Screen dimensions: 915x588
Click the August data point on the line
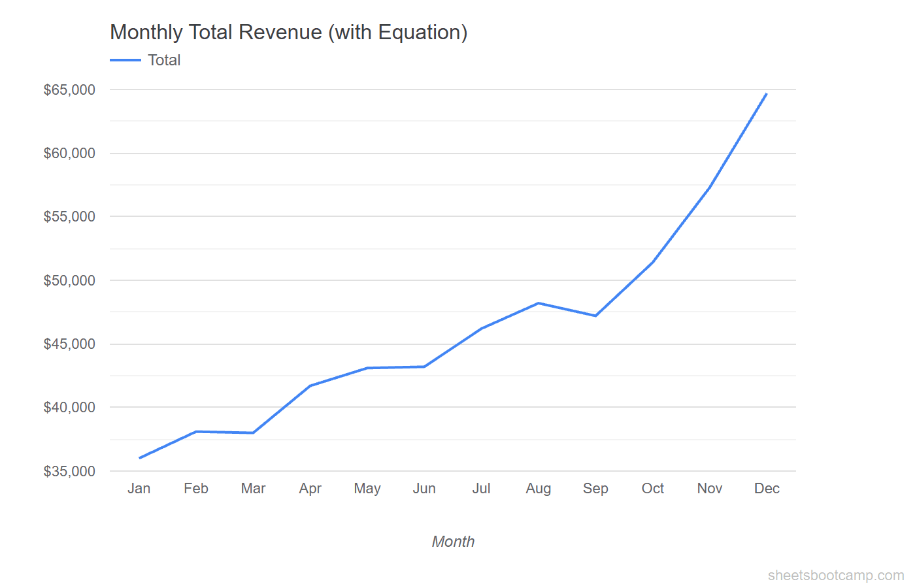click(539, 302)
